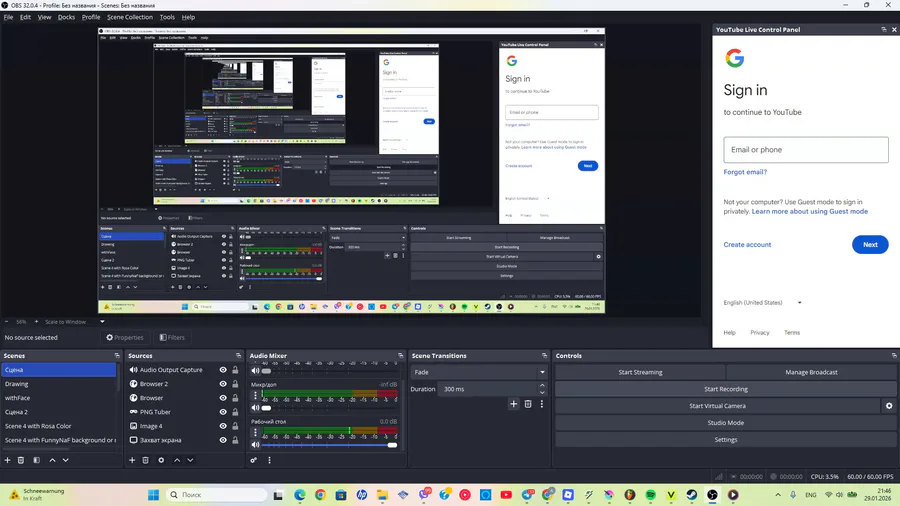
Task: Open the Docks menu
Action: [66, 17]
